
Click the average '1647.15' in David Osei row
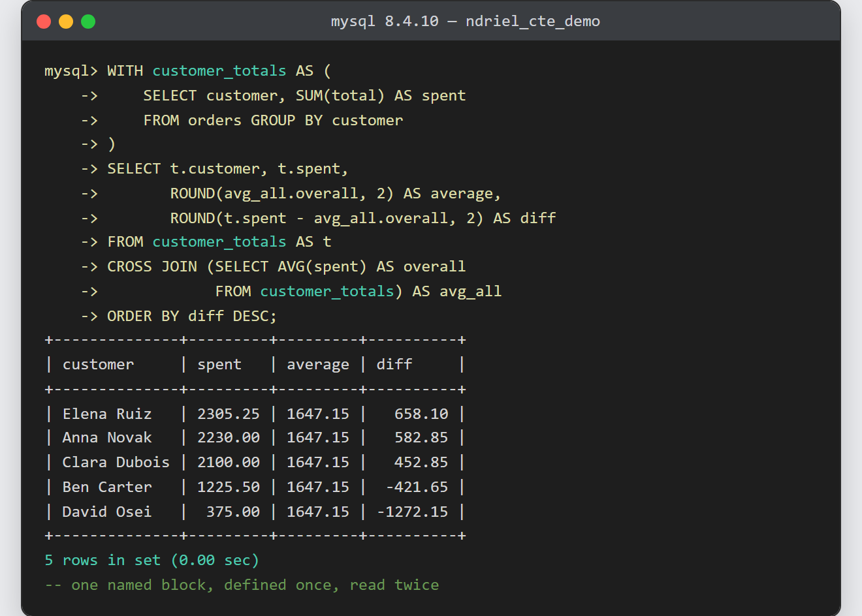click(318, 512)
